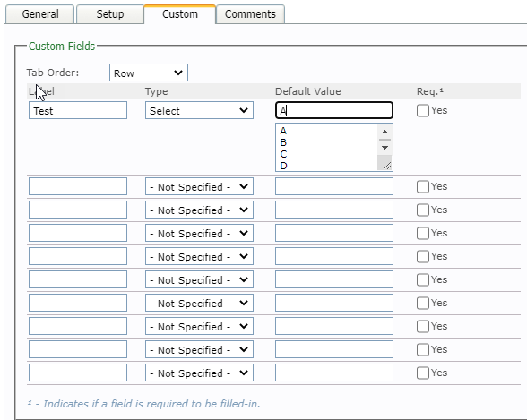Click the options list scroll up arrow

pos(384,132)
